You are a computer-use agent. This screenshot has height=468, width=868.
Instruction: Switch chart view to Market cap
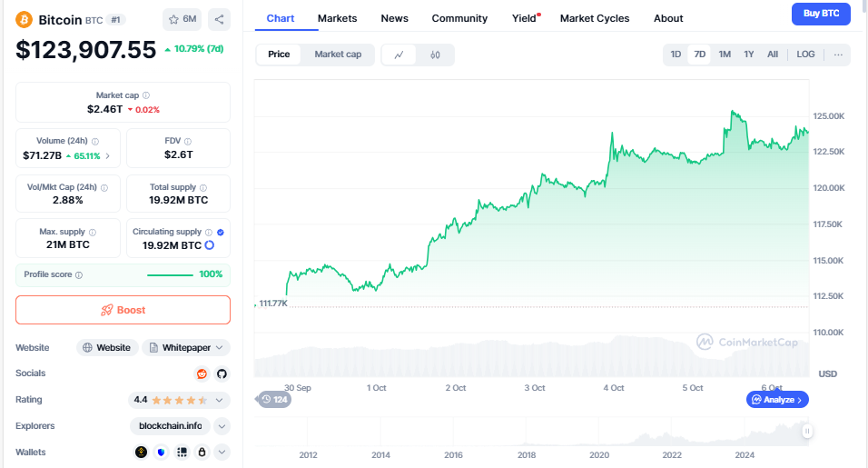pos(338,55)
